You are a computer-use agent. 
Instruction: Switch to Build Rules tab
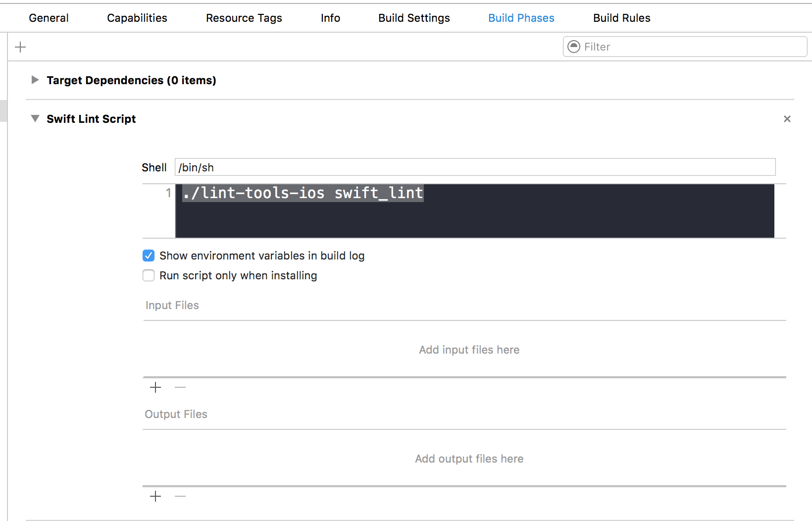pyautogui.click(x=622, y=18)
